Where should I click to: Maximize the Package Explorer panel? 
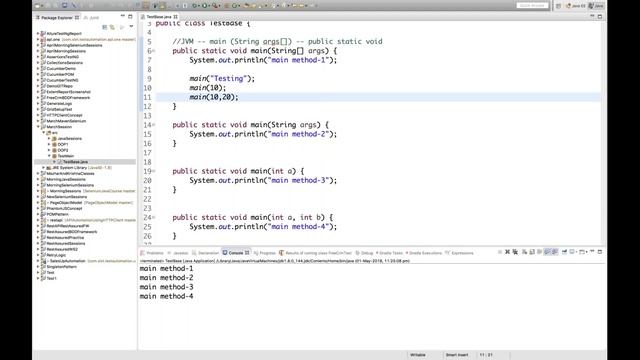pyautogui.click(x=130, y=16)
